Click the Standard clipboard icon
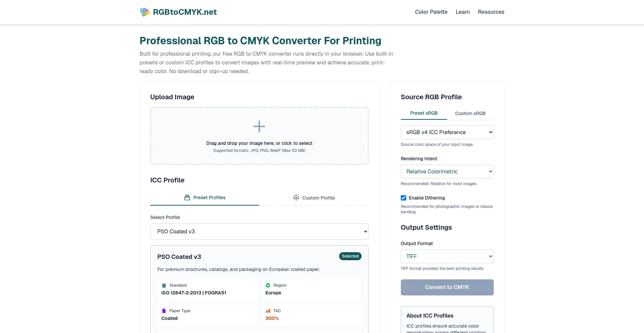Viewport: 644px width, 333px height. 164,285
